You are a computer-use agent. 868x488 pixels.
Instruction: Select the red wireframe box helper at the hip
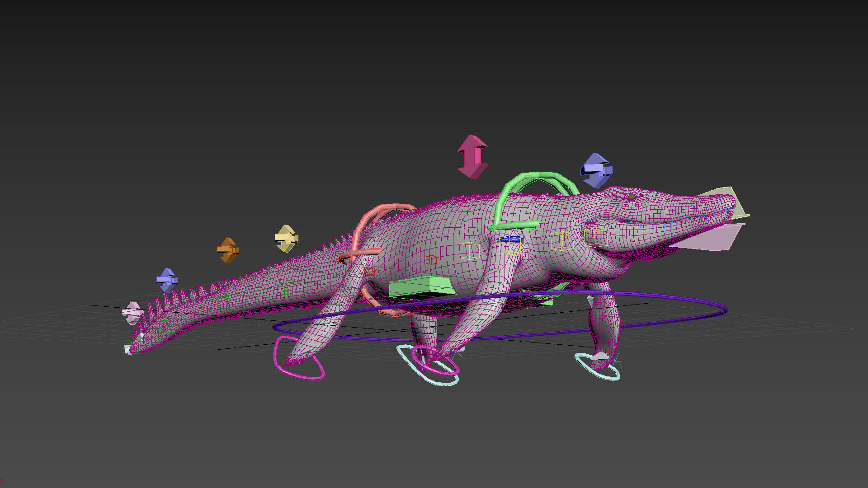[369, 271]
